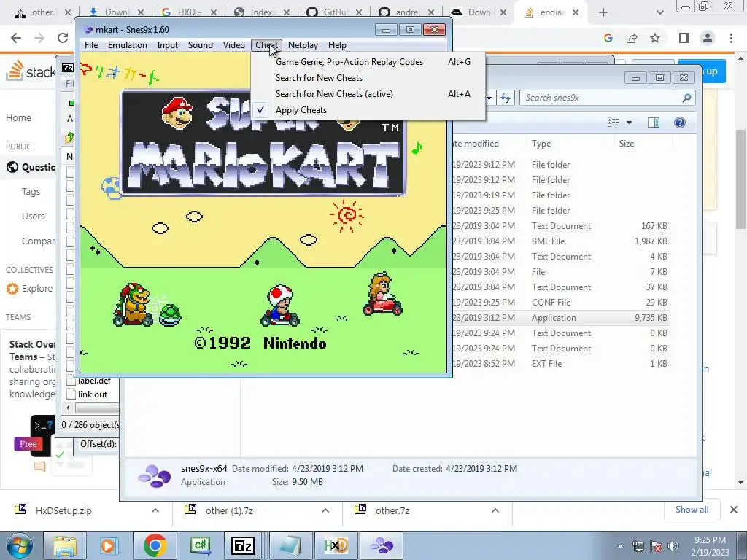Image resolution: width=747 pixels, height=560 pixels.
Task: Open Explorer help icon
Action: [x=680, y=122]
